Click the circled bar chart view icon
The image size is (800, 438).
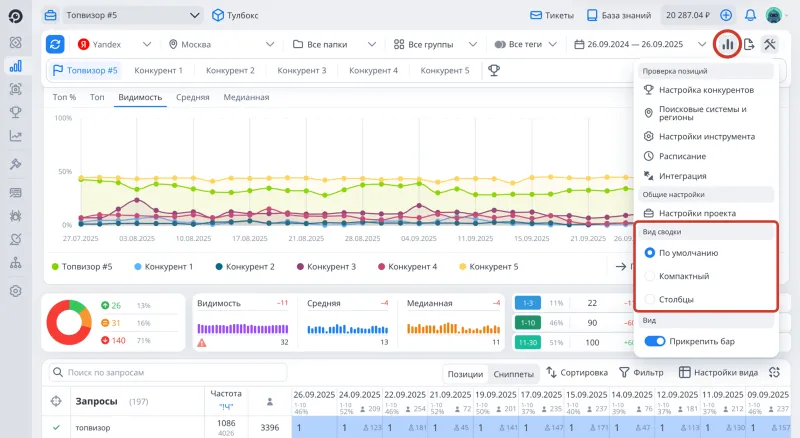point(727,44)
